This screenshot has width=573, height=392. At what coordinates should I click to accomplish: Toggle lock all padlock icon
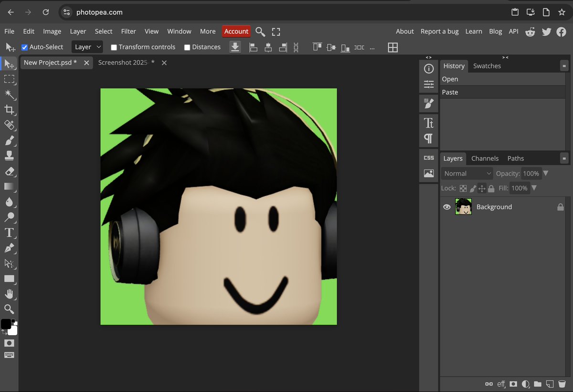tap(491, 189)
